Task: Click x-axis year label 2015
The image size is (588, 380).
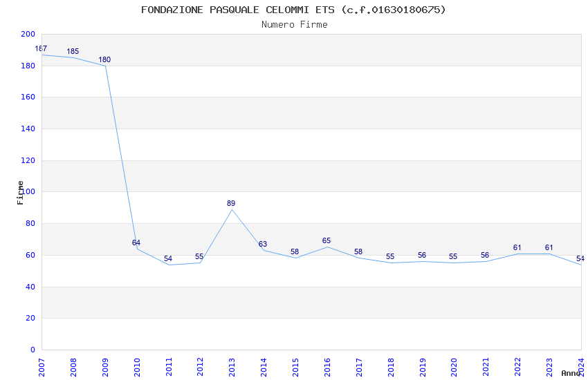Action: click(295, 368)
